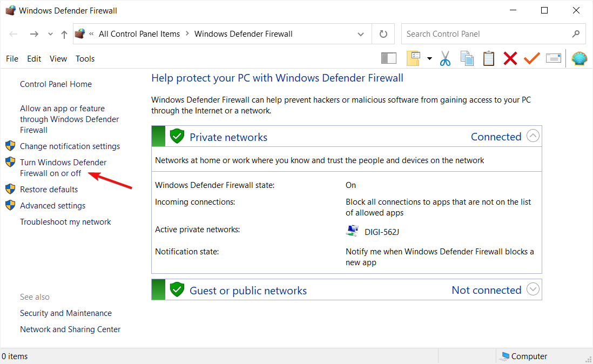Viewport: 593px width, 364px height.
Task: Click the Private networks heading
Action: click(228, 137)
